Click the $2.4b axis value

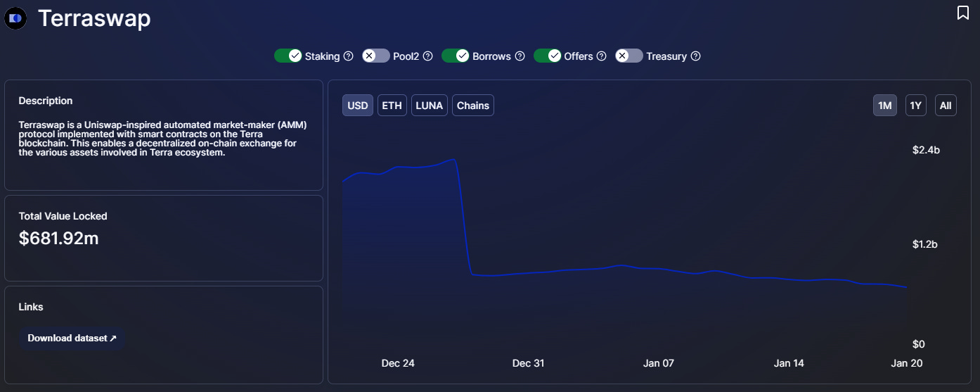(x=926, y=150)
